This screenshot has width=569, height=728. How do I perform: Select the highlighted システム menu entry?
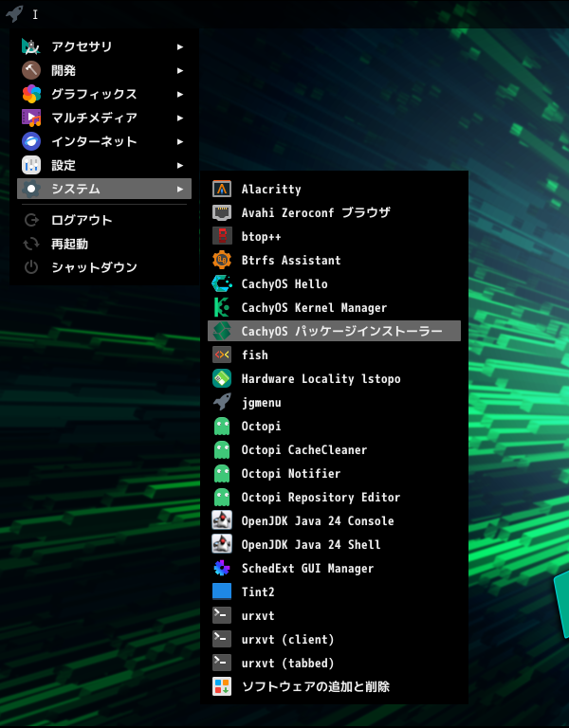point(104,189)
